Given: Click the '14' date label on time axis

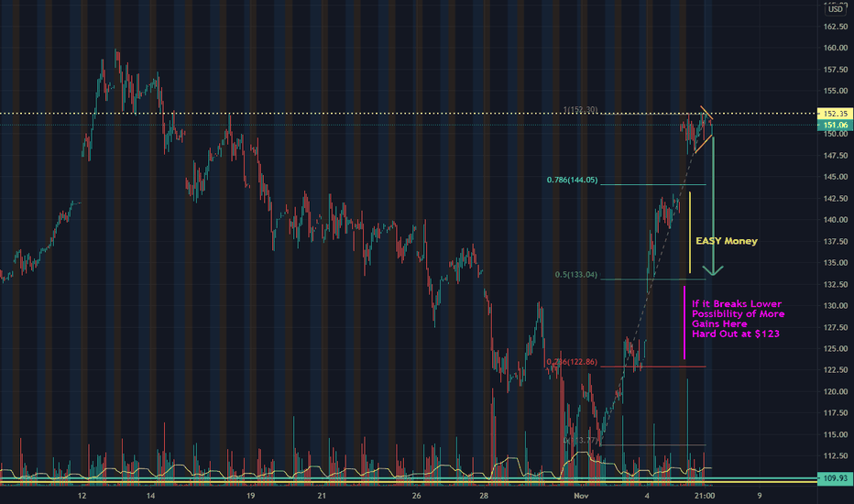Looking at the screenshot, I should (150, 496).
